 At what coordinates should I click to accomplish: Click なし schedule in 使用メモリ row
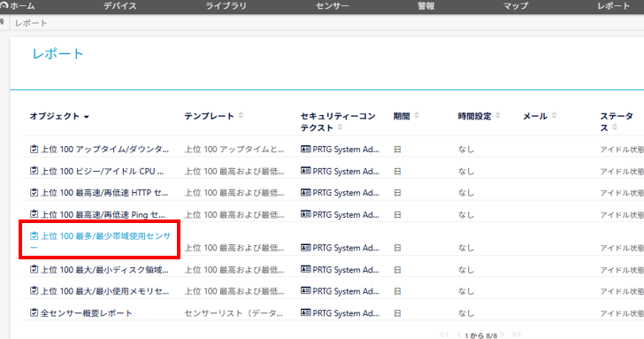click(466, 291)
